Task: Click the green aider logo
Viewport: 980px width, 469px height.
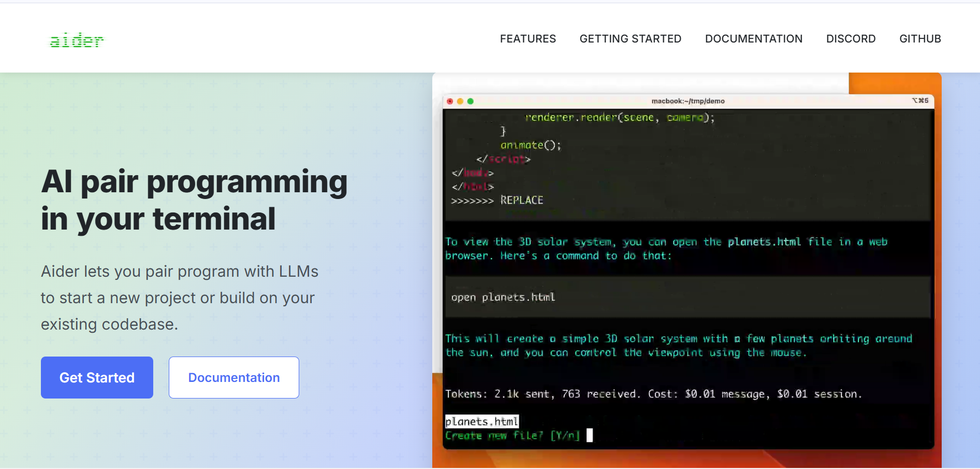Action: click(x=77, y=40)
